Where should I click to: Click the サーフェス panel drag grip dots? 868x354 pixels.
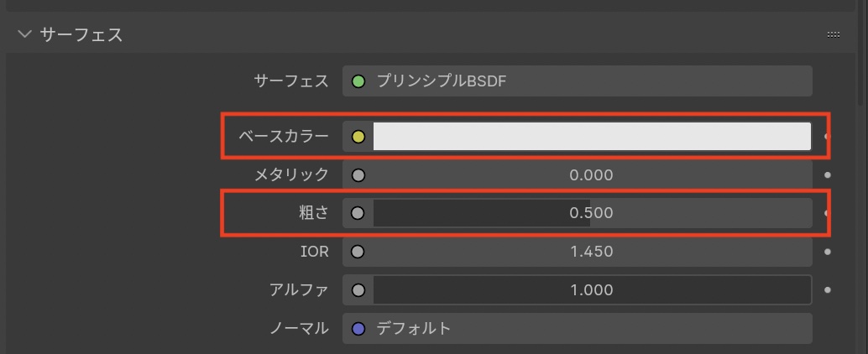tap(833, 34)
